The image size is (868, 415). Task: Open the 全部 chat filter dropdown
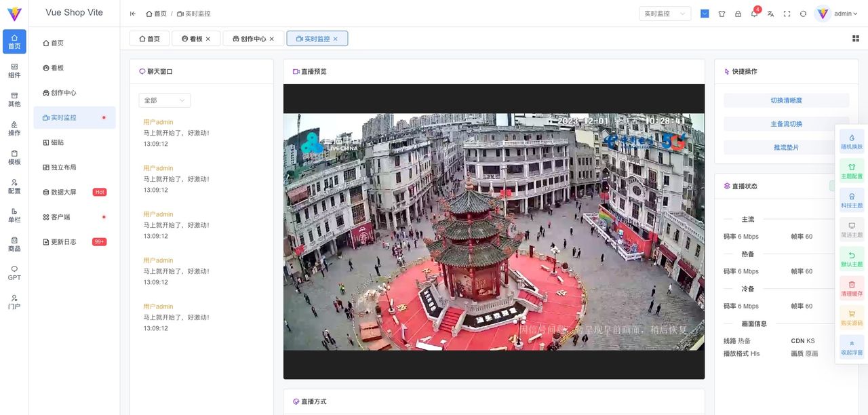click(164, 100)
